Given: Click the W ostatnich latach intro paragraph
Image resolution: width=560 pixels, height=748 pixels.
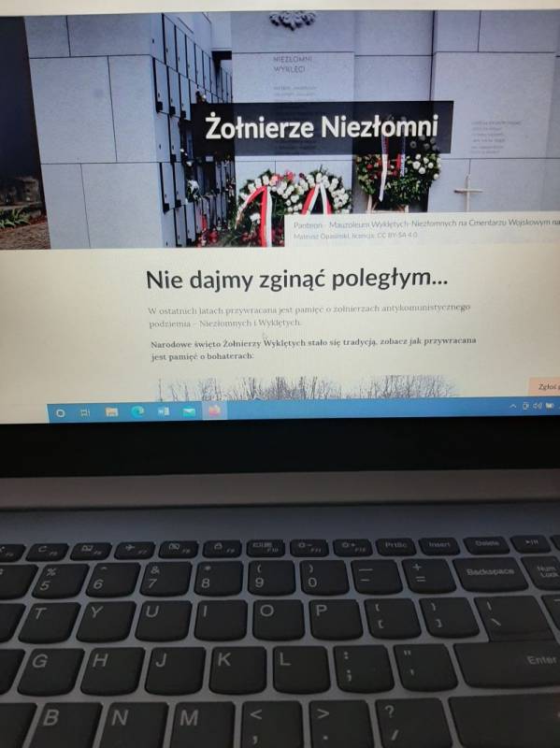Looking at the screenshot, I should click(309, 316).
